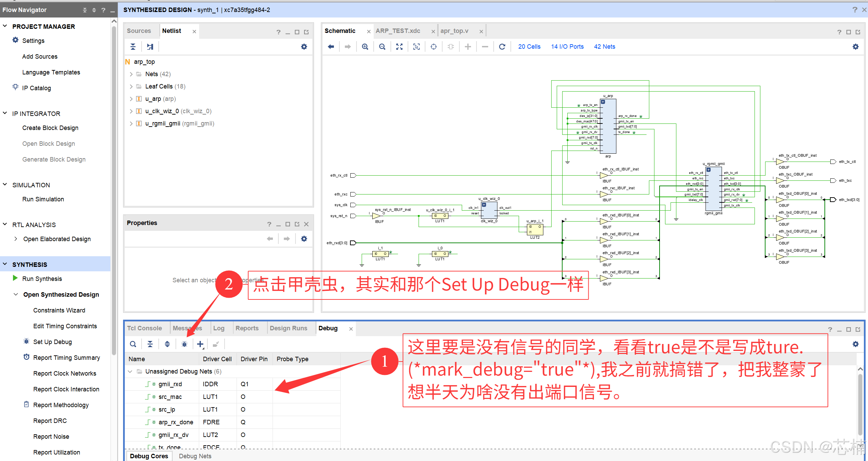Switch to the Debug Nets tab
This screenshot has width=868, height=461.
[195, 456]
